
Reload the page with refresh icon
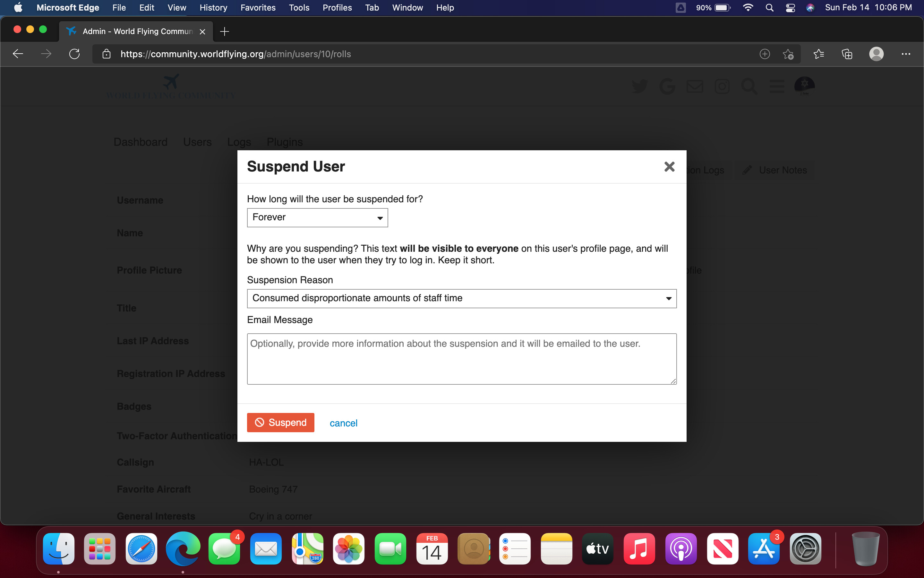pyautogui.click(x=74, y=54)
